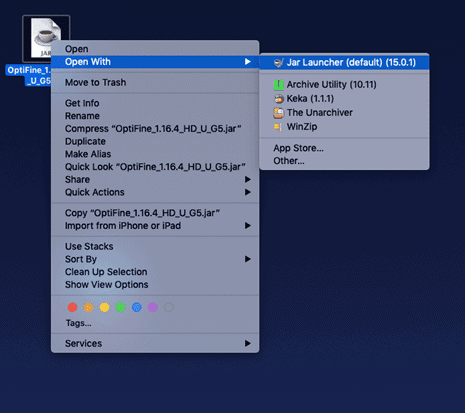The image size is (465, 413).
Task: Expand the Share submenu arrow
Action: (x=248, y=179)
